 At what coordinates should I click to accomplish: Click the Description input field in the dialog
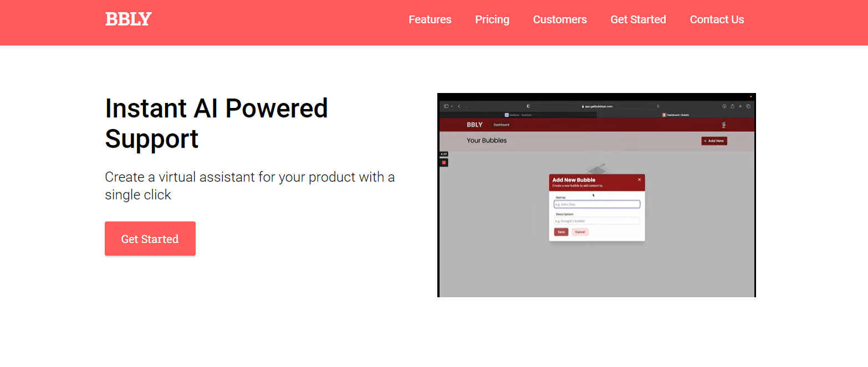point(597,221)
